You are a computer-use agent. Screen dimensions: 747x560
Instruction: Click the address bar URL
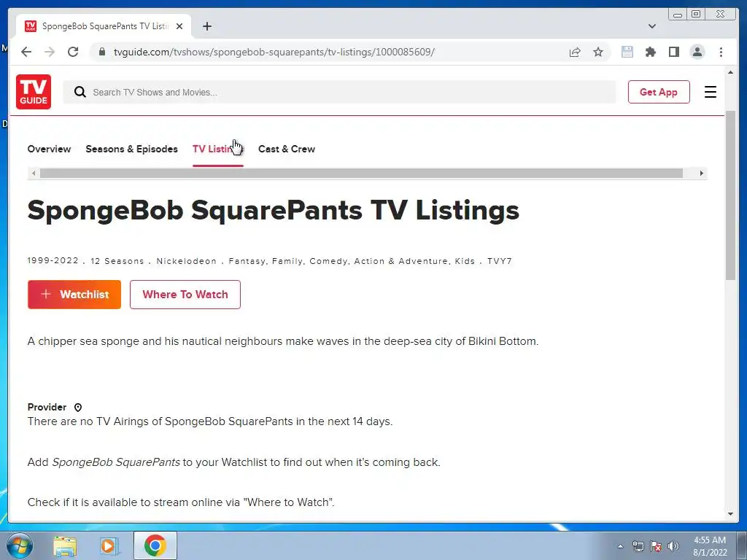[274, 52]
